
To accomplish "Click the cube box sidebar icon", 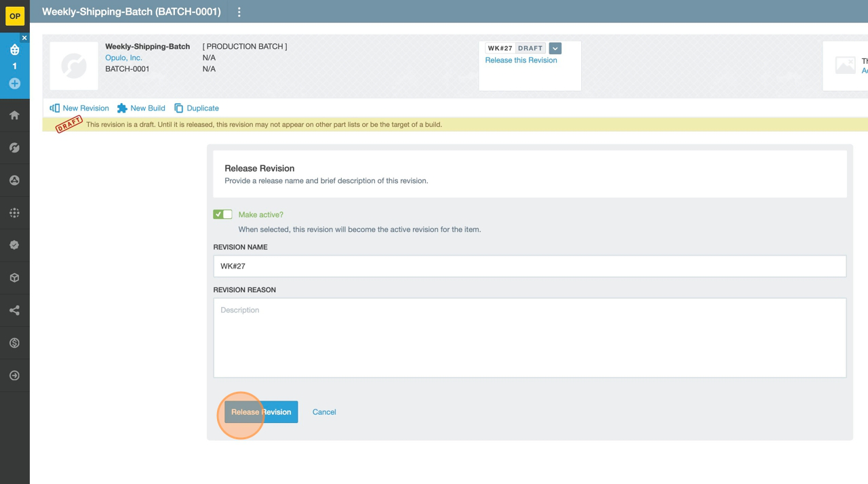I will [x=14, y=278].
